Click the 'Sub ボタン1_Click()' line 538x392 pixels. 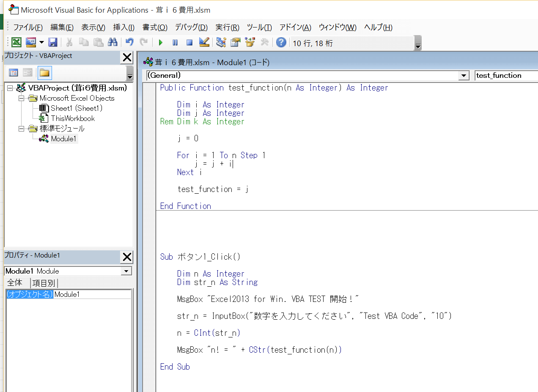200,257
